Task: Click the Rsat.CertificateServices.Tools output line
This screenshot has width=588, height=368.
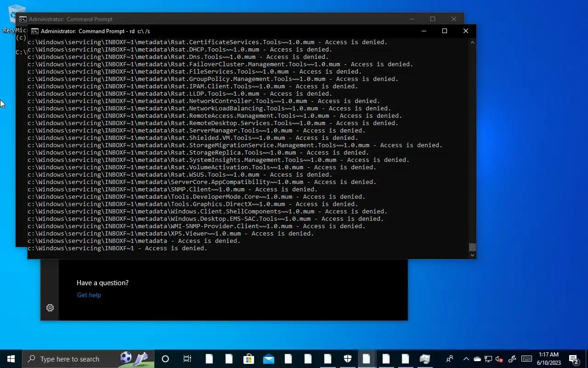Action: pyautogui.click(x=207, y=42)
